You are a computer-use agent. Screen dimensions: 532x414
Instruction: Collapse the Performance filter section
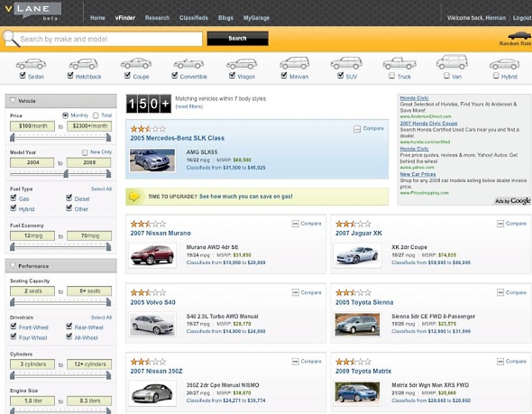pyautogui.click(x=13, y=265)
